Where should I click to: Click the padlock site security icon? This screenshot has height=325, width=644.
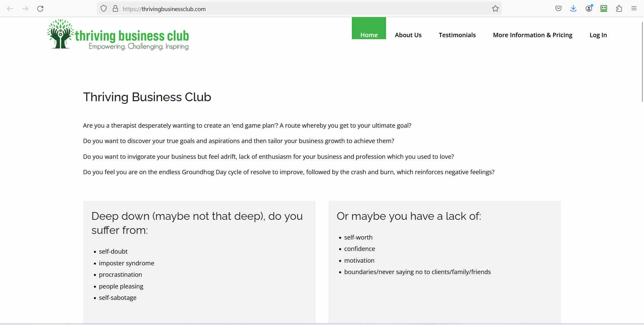(115, 9)
